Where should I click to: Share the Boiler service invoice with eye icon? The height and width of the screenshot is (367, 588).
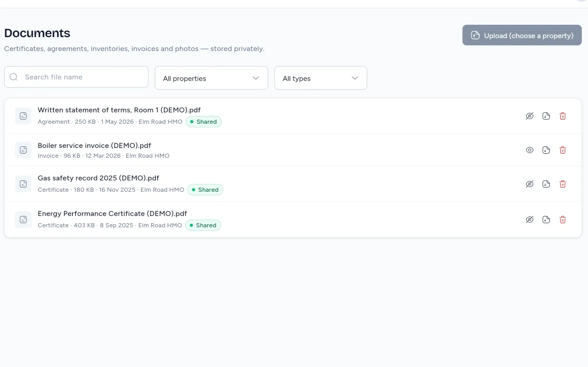530,150
